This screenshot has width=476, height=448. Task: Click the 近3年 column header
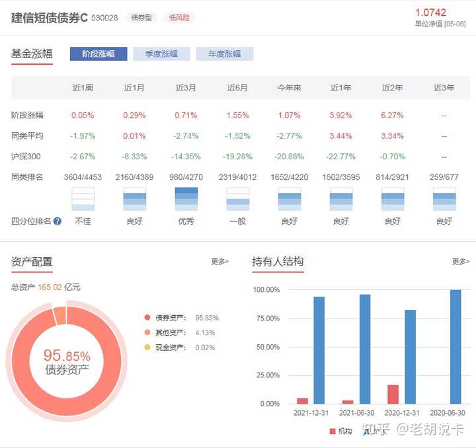coord(444,88)
